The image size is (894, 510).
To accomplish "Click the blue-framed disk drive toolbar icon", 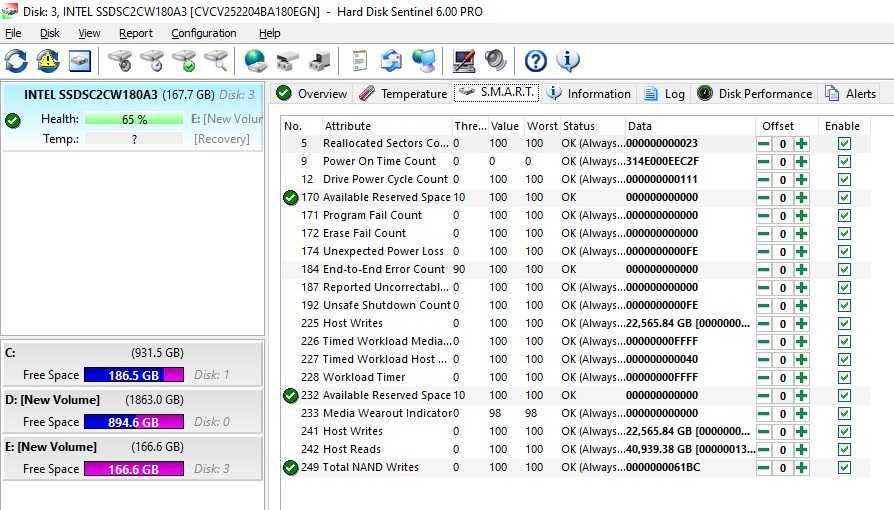I will (80, 60).
